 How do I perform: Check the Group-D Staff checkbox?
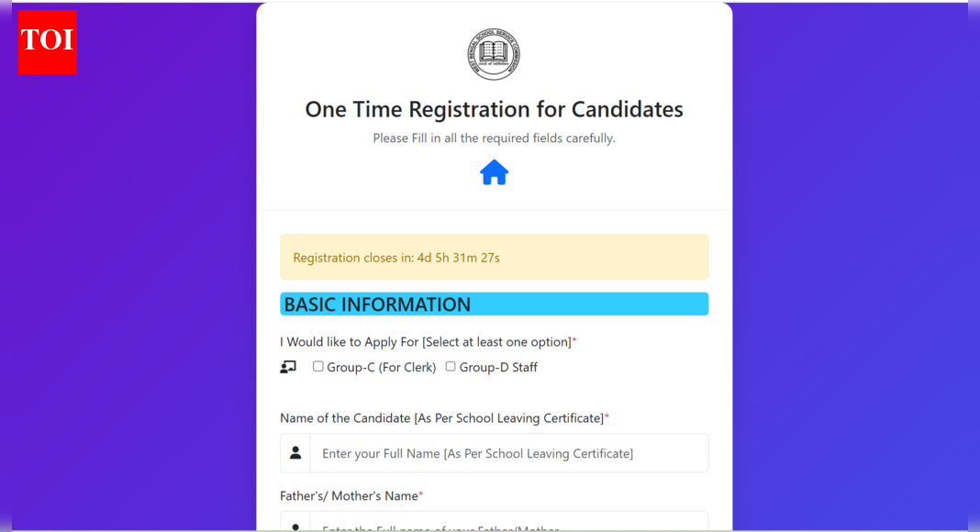tap(451, 366)
